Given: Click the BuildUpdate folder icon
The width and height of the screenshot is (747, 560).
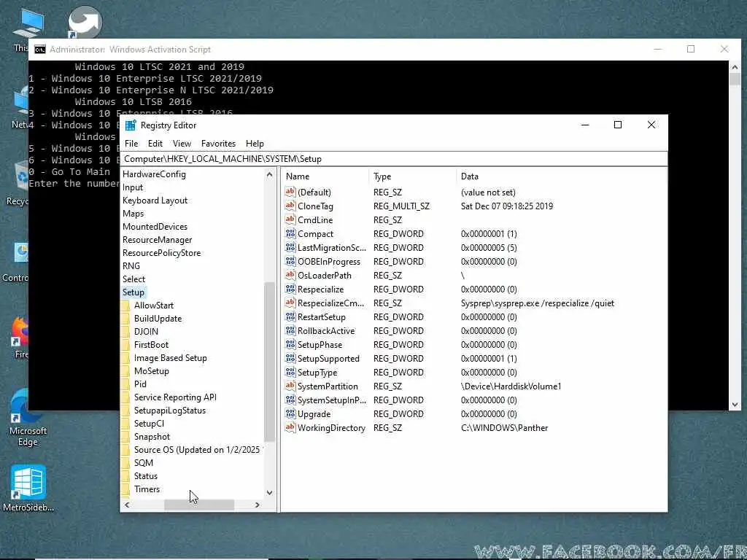Looking at the screenshot, I should [x=125, y=319].
